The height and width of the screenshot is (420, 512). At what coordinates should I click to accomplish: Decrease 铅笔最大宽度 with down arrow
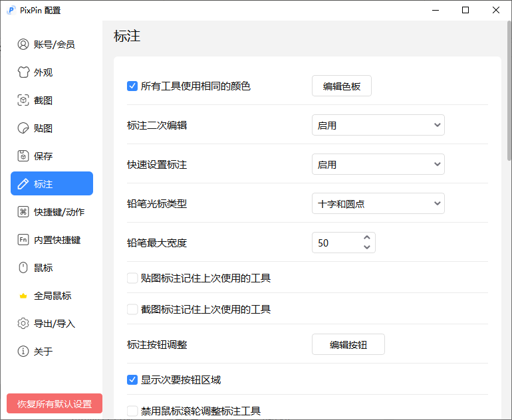click(x=367, y=247)
